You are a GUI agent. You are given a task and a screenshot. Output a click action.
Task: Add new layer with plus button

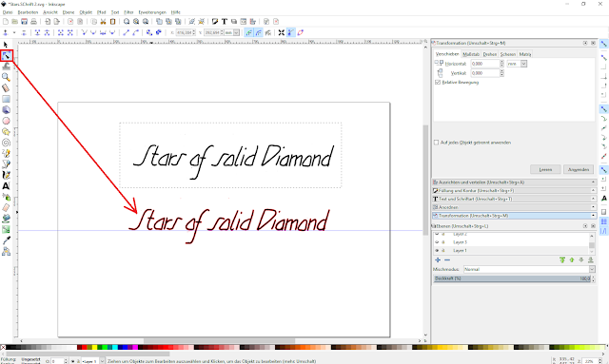click(438, 260)
